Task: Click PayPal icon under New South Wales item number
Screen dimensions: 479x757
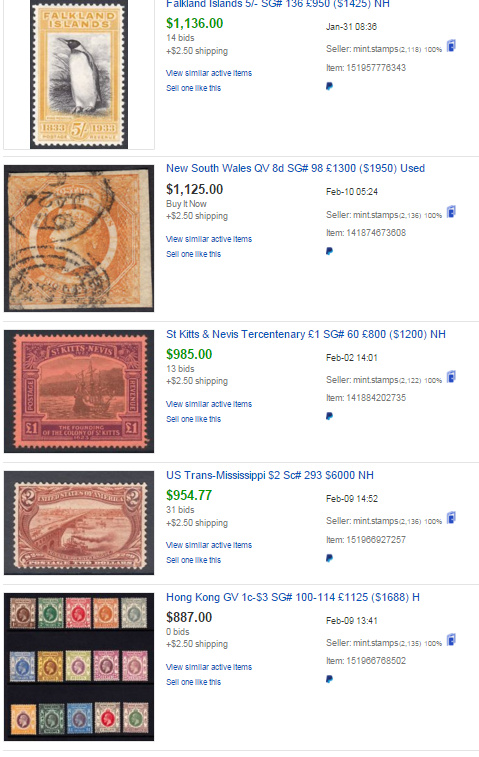Action: point(329,251)
